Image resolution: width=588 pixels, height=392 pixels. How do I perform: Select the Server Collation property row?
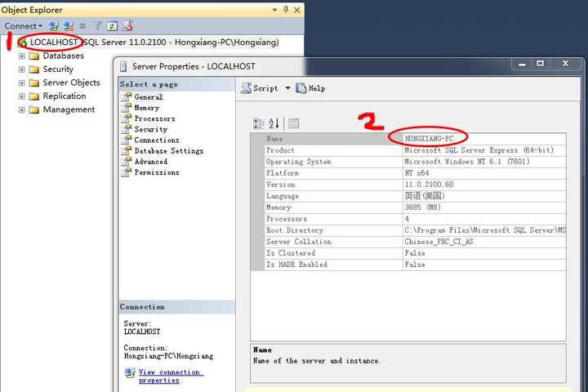(408, 242)
